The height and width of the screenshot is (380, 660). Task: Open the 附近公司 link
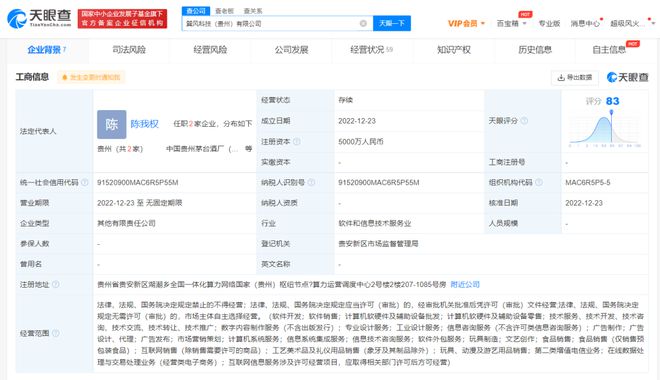(465, 284)
